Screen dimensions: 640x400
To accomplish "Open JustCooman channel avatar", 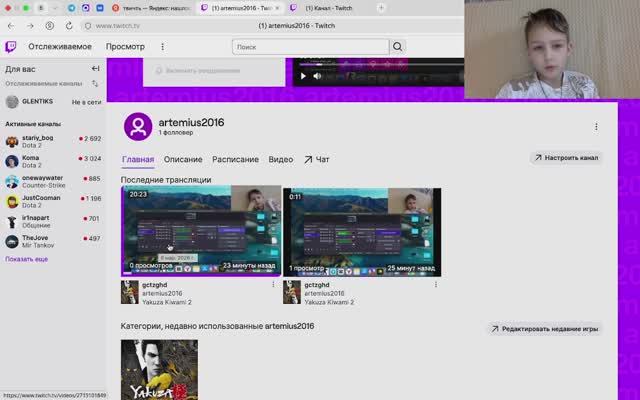I will point(12,202).
